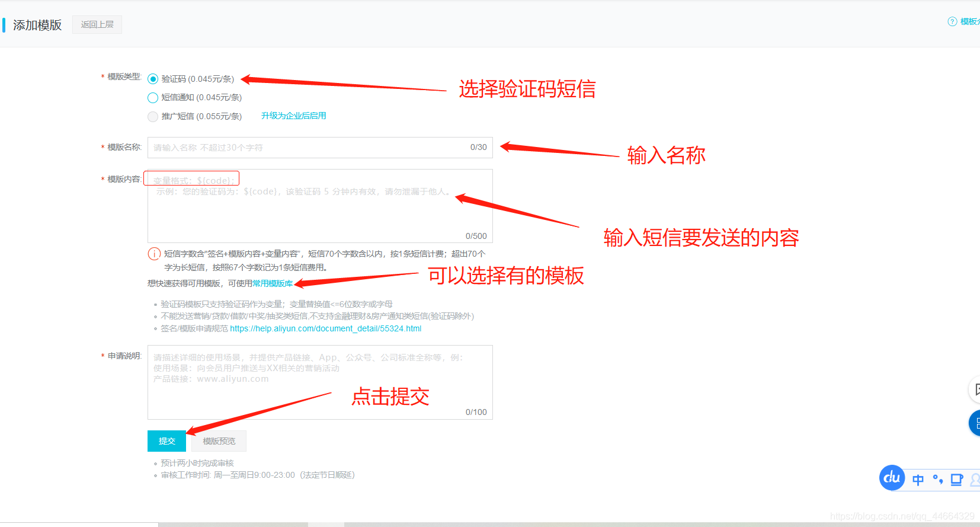Focus the 模版名称 input field
Viewport: 980px width, 527px height.
tap(320, 148)
